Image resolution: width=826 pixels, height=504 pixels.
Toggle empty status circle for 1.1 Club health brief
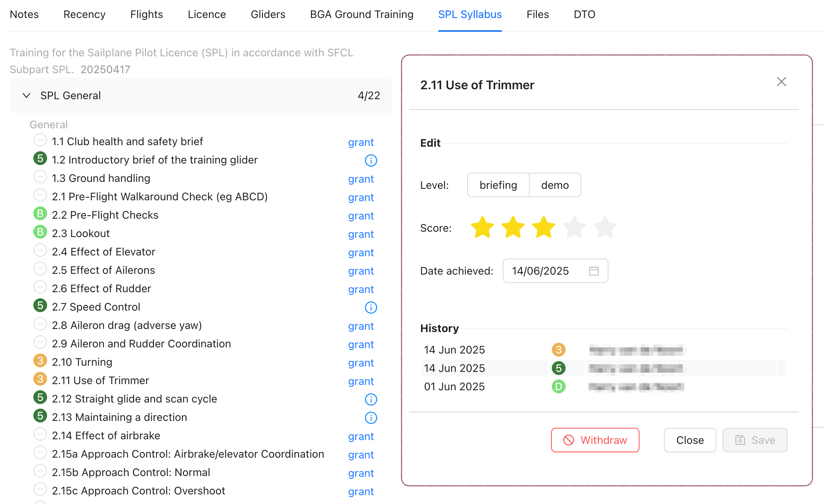[40, 141]
